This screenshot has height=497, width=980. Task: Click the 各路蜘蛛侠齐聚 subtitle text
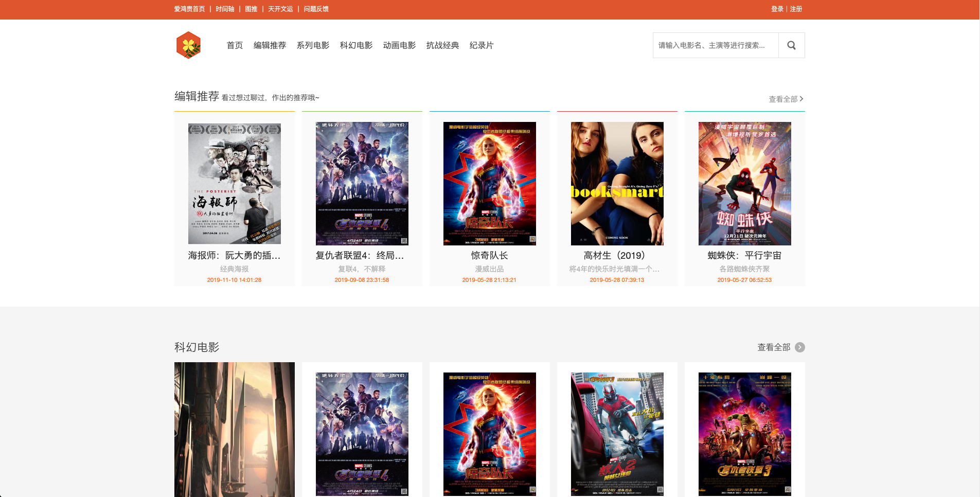745,269
